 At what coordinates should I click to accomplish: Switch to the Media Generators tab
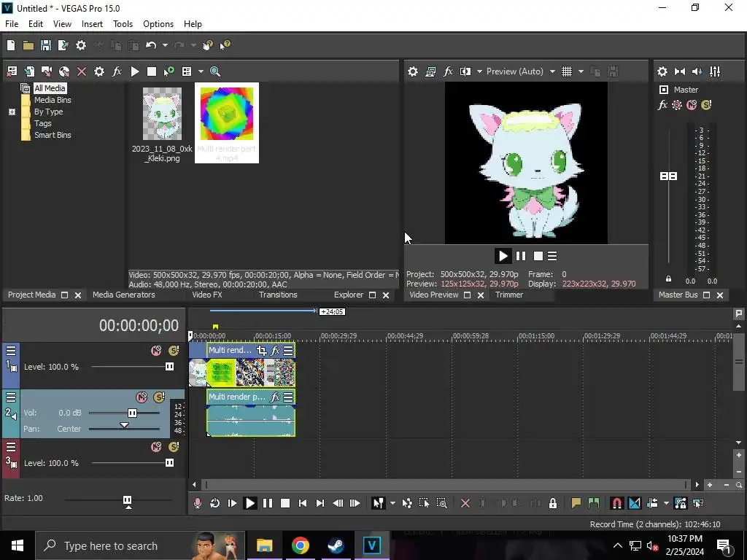point(124,295)
